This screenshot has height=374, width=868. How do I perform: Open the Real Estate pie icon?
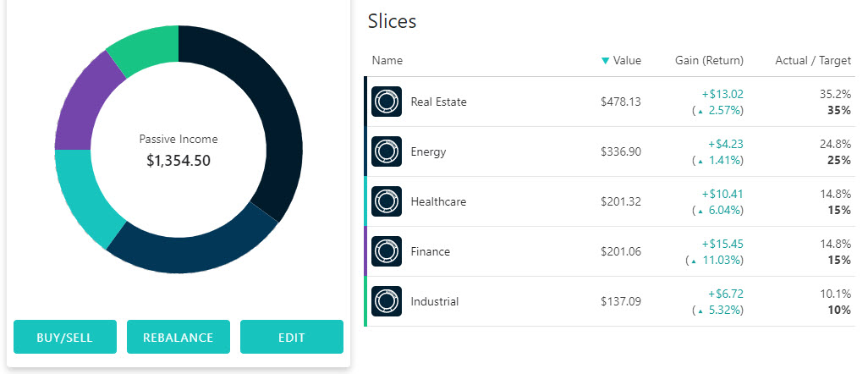[387, 102]
